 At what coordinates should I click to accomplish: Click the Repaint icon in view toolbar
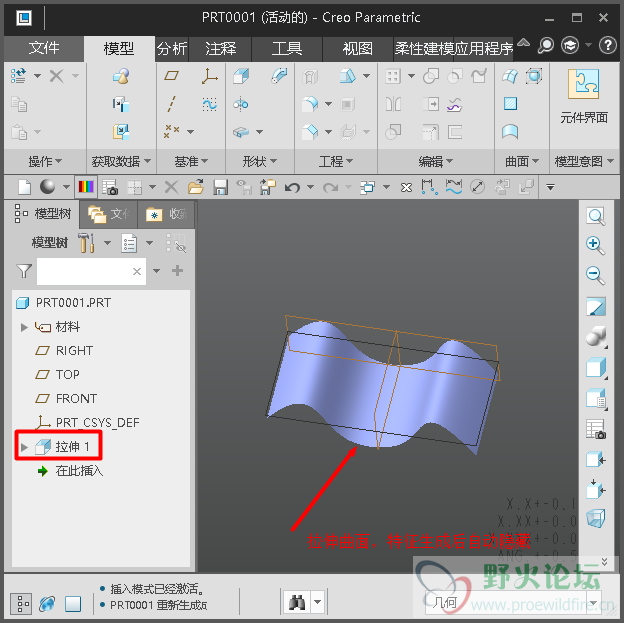596,307
